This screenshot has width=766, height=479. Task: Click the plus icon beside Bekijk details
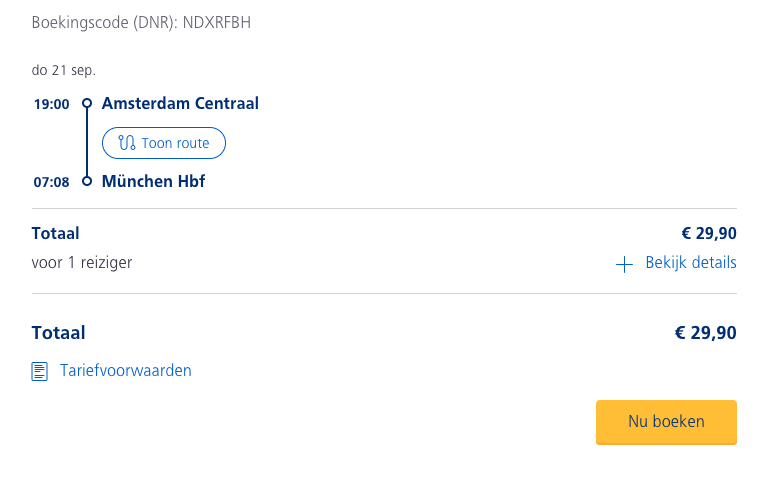click(624, 265)
